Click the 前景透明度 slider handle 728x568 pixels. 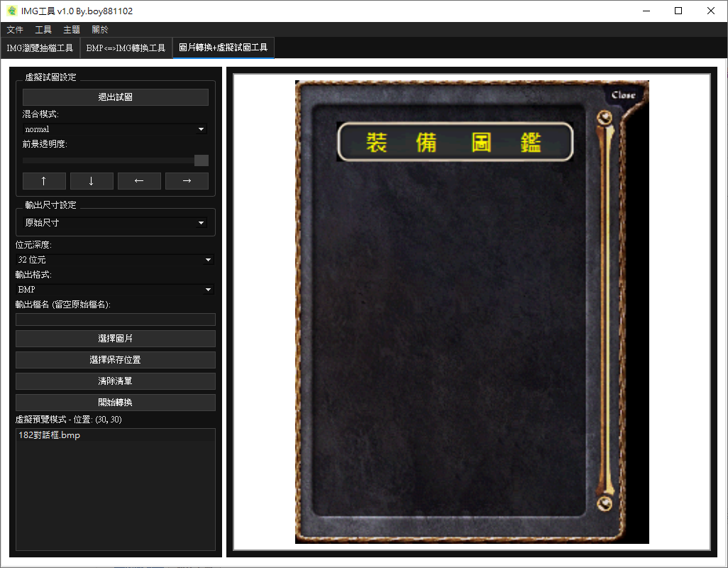pos(201,160)
